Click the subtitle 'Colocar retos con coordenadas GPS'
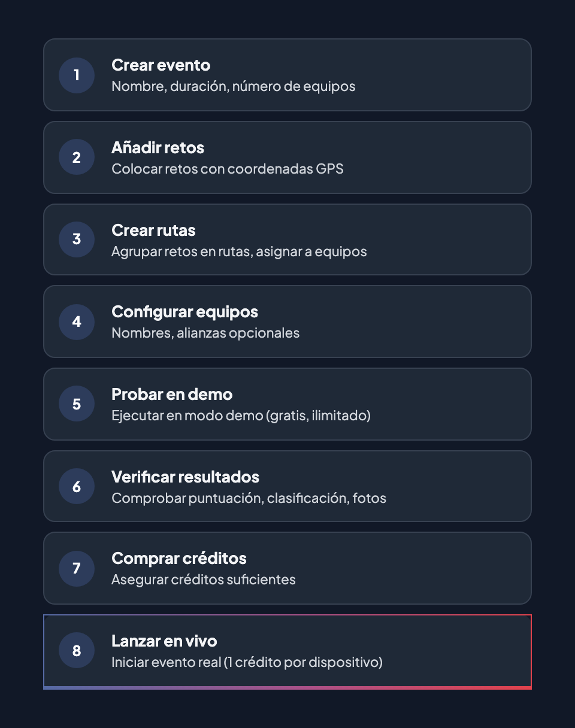This screenshot has width=575, height=728. [x=228, y=169]
